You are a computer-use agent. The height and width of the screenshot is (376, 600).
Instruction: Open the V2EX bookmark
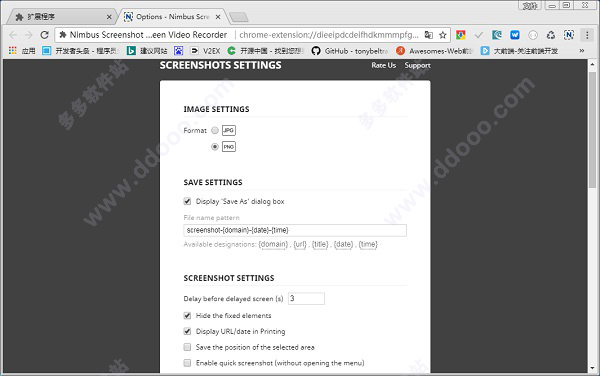(x=205, y=50)
